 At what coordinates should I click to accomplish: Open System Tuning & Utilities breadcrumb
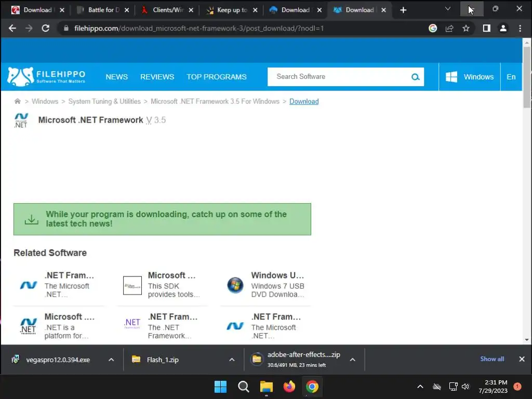point(104,101)
